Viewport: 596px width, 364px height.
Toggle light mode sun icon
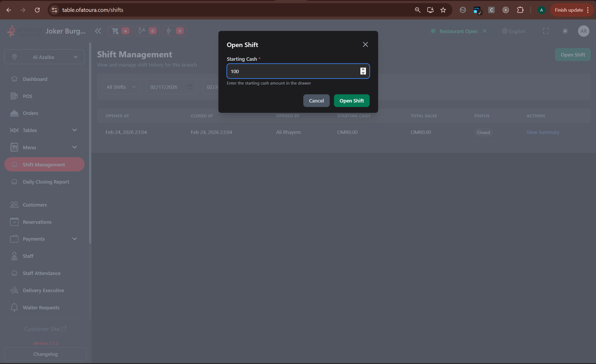[x=565, y=31]
